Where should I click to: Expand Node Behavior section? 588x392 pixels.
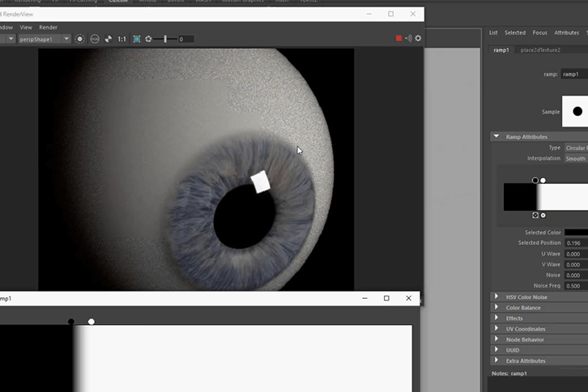(497, 339)
